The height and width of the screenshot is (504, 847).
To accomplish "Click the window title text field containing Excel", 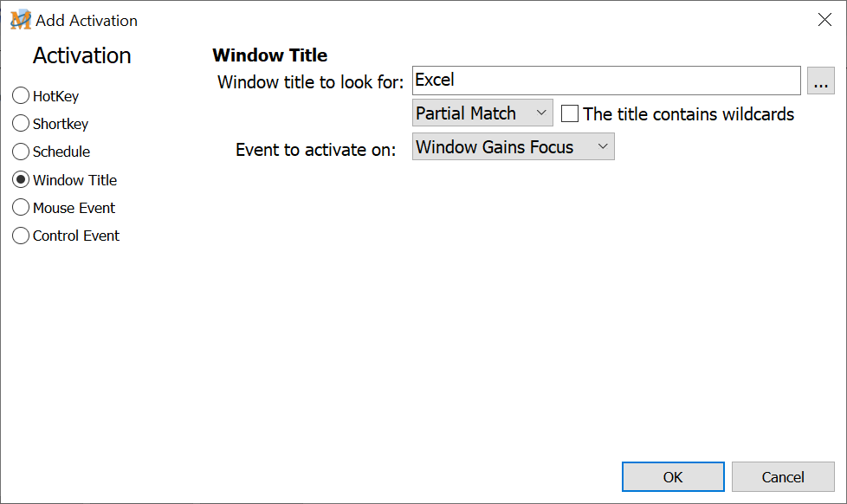I will point(605,81).
